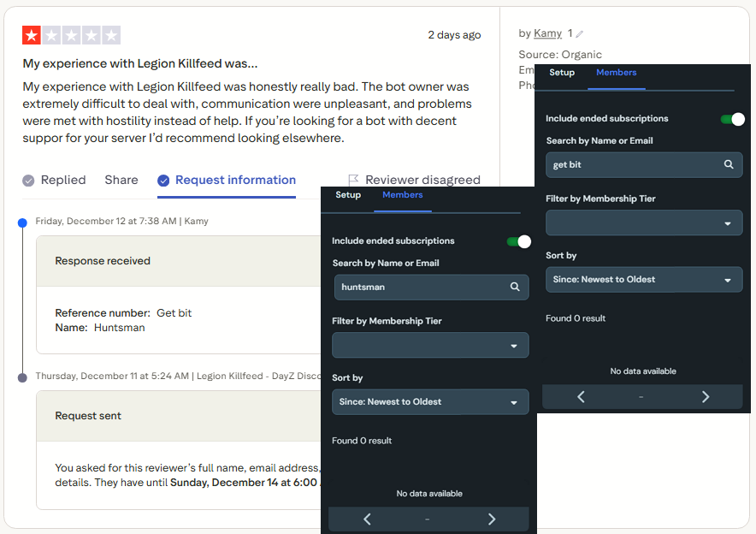This screenshot has height=534, width=756.
Task: Open the Kamy reviewer profile link
Action: [x=547, y=33]
